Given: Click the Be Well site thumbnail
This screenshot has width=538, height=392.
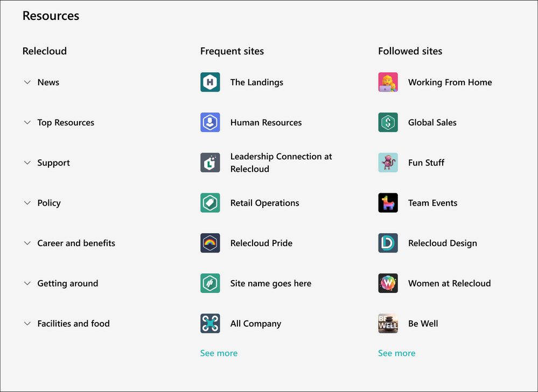Looking at the screenshot, I should [x=388, y=324].
